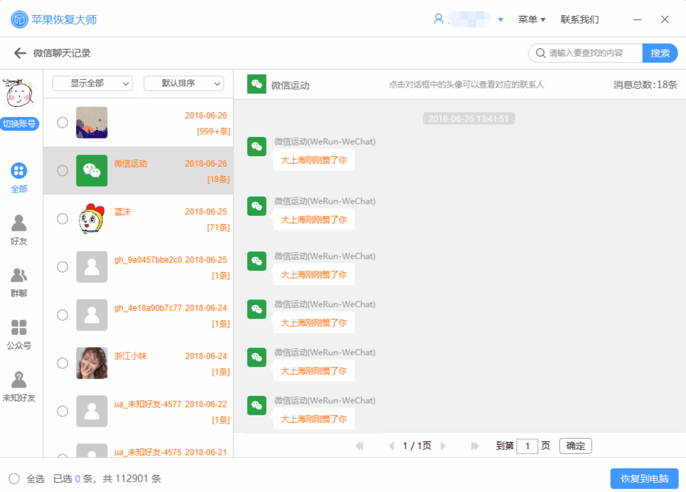The height and width of the screenshot is (492, 686).
Task: Open the 全部 category in sidebar
Action: click(x=19, y=177)
